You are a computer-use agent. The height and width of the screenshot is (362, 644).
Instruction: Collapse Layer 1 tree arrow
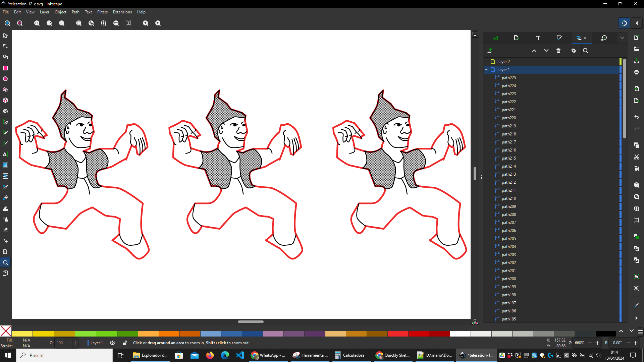click(x=486, y=70)
